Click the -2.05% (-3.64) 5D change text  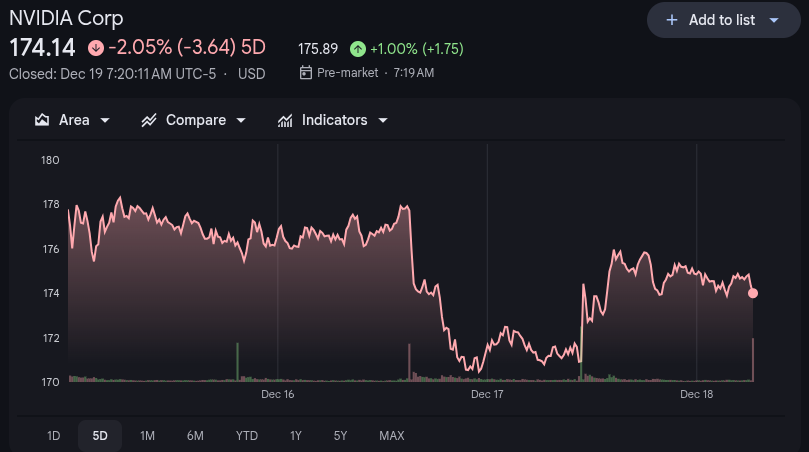pyautogui.click(x=187, y=47)
